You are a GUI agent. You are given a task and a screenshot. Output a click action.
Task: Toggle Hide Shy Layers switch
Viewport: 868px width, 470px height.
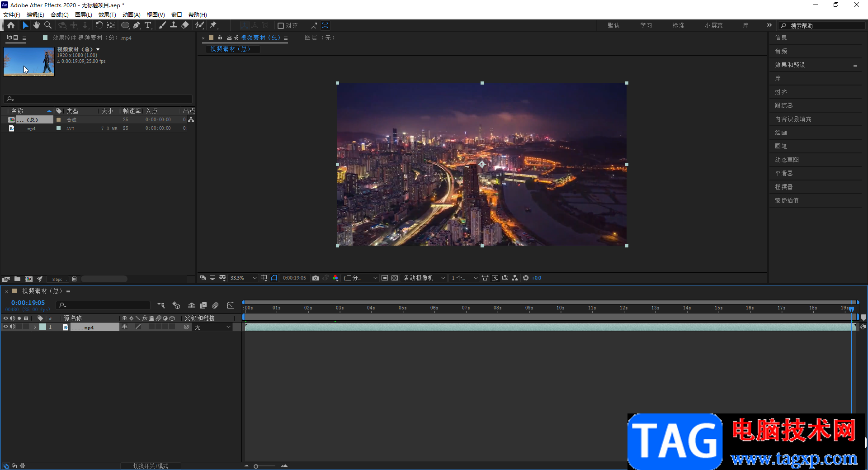(192, 305)
